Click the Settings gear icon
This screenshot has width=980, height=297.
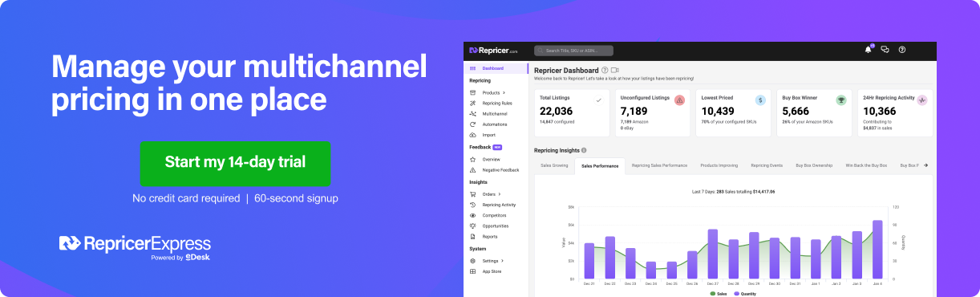[x=472, y=261]
